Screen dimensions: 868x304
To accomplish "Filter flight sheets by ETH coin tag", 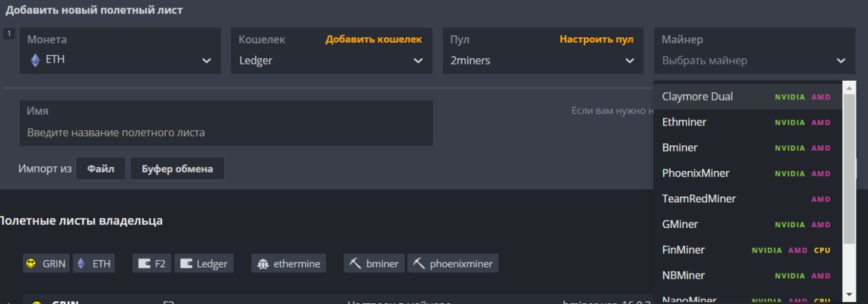I will (x=94, y=263).
